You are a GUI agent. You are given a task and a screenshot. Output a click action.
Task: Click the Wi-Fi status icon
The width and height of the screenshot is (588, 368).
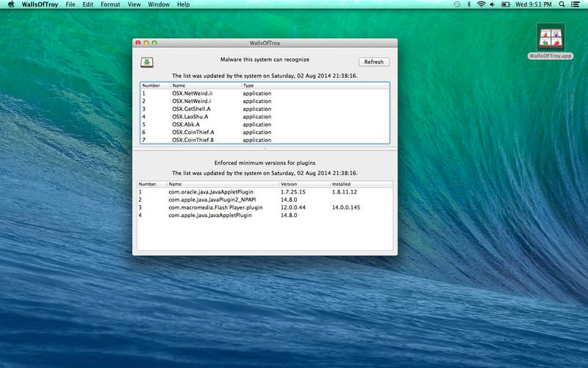pos(481,4)
